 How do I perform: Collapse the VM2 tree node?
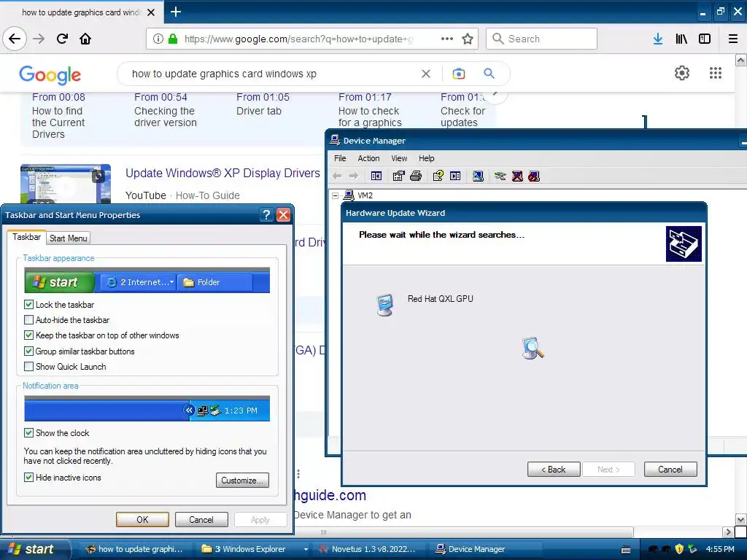pos(336,195)
